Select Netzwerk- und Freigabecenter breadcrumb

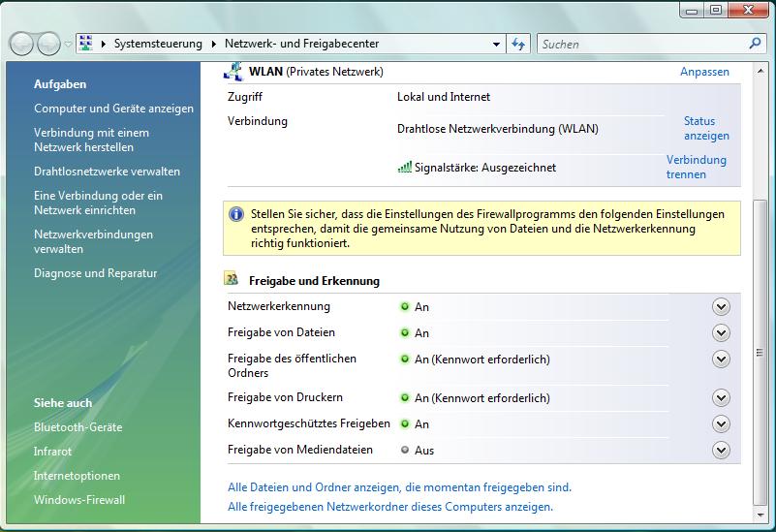(301, 44)
